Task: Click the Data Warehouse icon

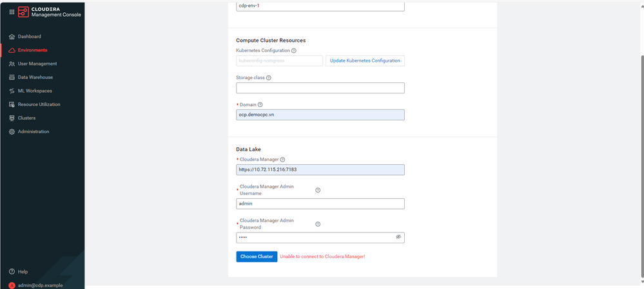Action: click(x=12, y=77)
